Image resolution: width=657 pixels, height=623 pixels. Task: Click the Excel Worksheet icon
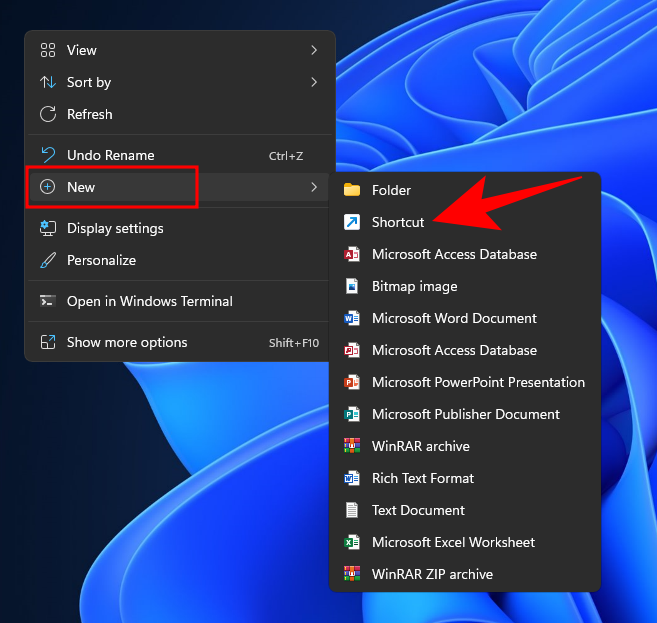pyautogui.click(x=351, y=542)
